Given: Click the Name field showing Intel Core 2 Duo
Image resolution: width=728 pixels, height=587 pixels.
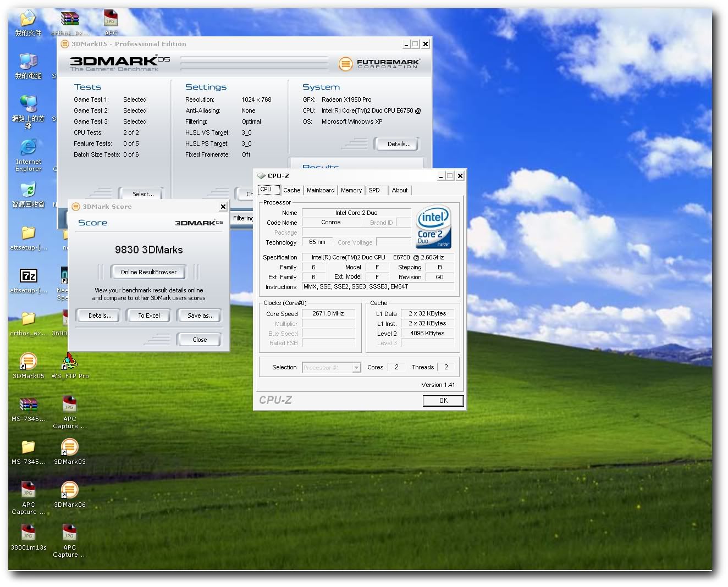Looking at the screenshot, I should (356, 213).
